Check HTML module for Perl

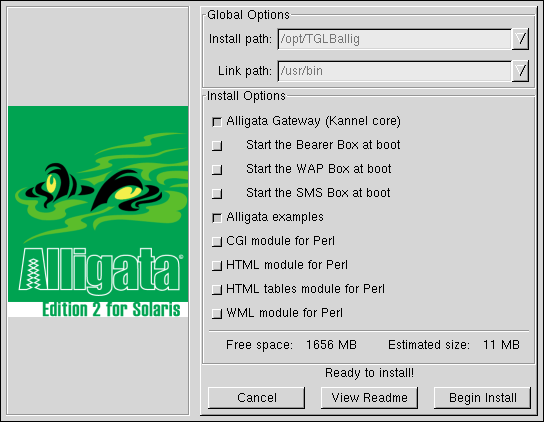[217, 266]
